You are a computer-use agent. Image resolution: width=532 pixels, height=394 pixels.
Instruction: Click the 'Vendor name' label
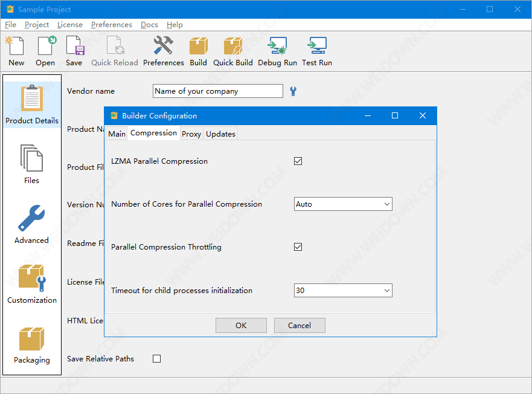[91, 91]
